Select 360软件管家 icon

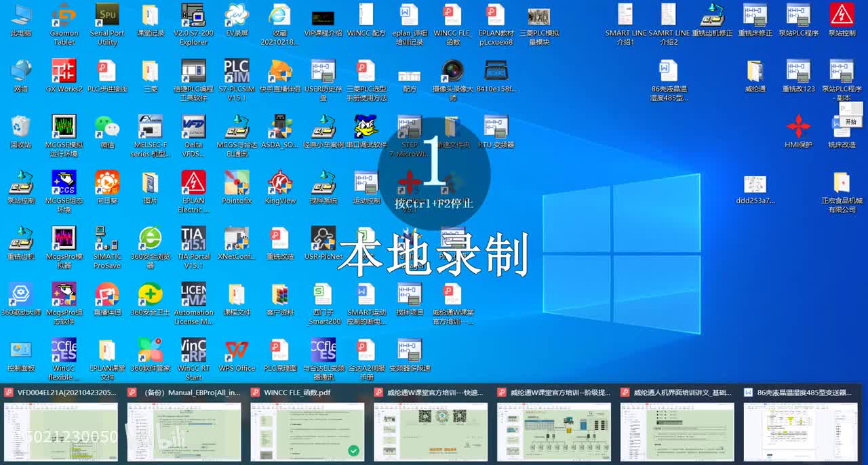[x=150, y=356]
